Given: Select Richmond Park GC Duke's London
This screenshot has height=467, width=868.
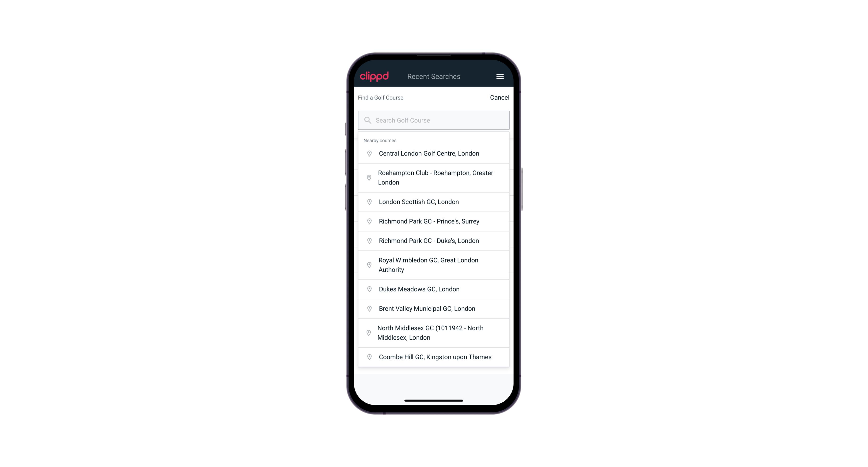Looking at the screenshot, I should 434,240.
